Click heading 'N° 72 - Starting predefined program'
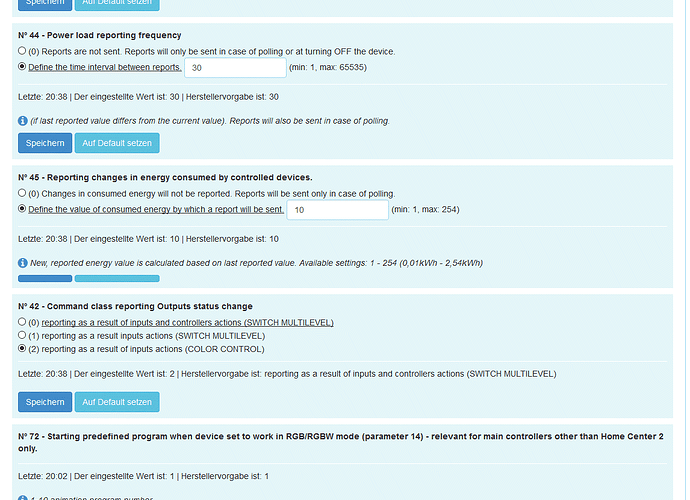This screenshot has width=690, height=500. click(x=341, y=442)
